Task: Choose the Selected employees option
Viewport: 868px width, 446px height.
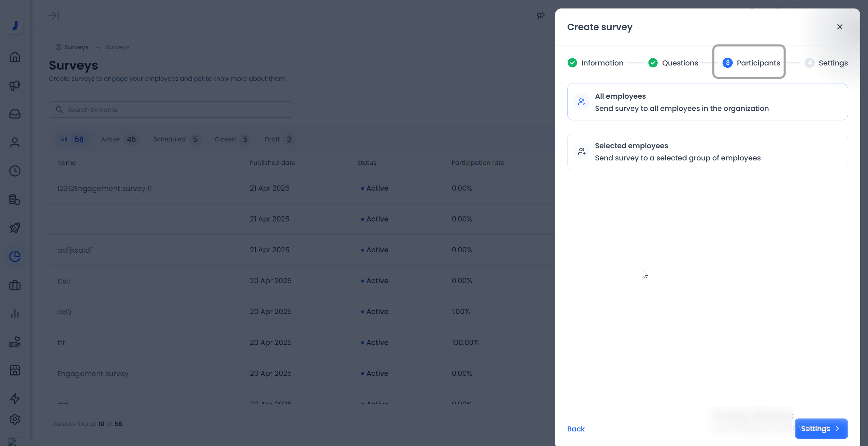Action: pyautogui.click(x=707, y=152)
